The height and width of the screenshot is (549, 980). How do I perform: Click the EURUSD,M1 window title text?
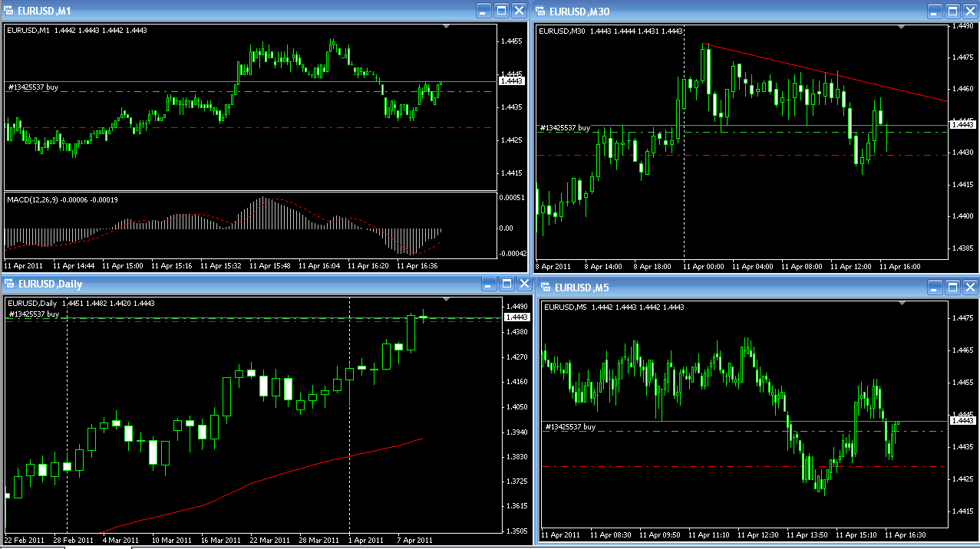[45, 11]
